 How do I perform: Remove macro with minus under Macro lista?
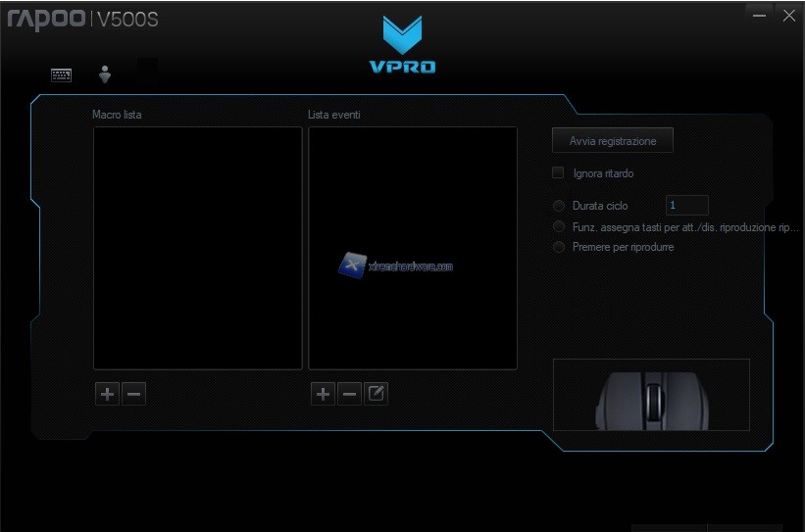(x=134, y=395)
